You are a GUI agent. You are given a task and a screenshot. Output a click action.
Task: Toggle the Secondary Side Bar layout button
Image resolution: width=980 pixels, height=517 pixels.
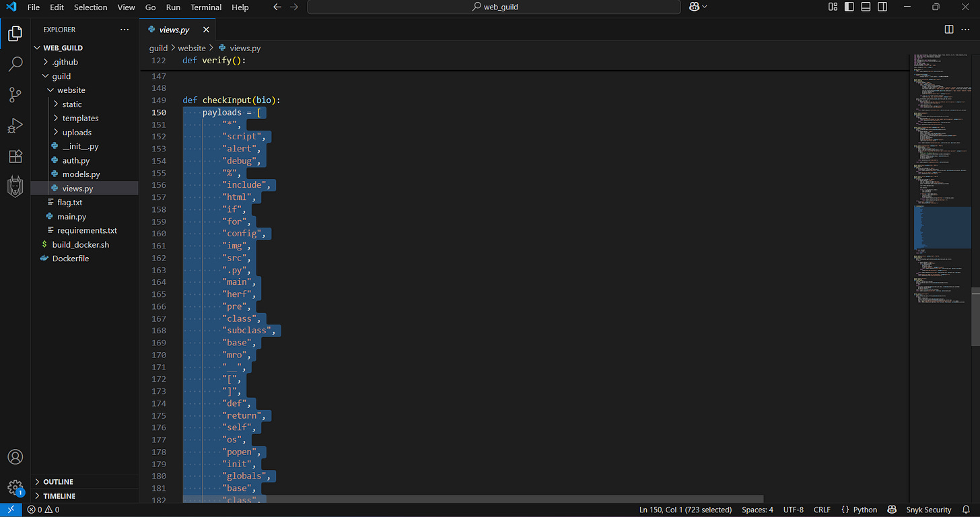click(x=883, y=7)
